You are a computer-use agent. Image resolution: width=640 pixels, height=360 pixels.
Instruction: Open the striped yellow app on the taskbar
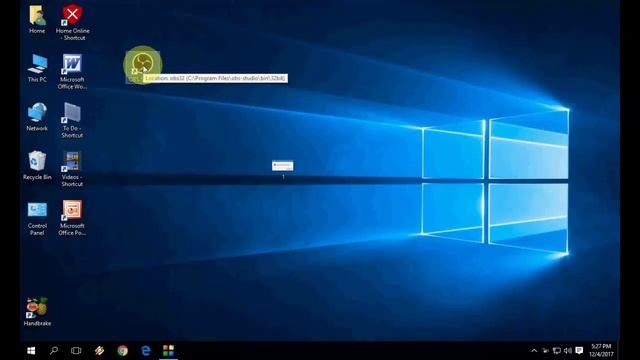99,351
